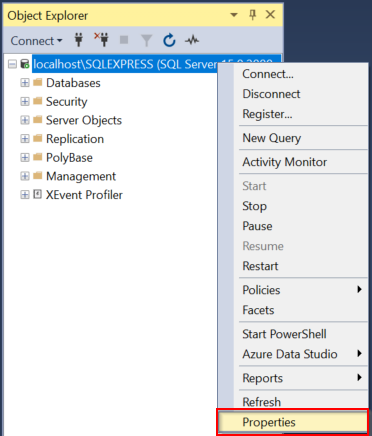This screenshot has width=372, height=436.
Task: Click the Stop square toolbar icon
Action: click(124, 40)
